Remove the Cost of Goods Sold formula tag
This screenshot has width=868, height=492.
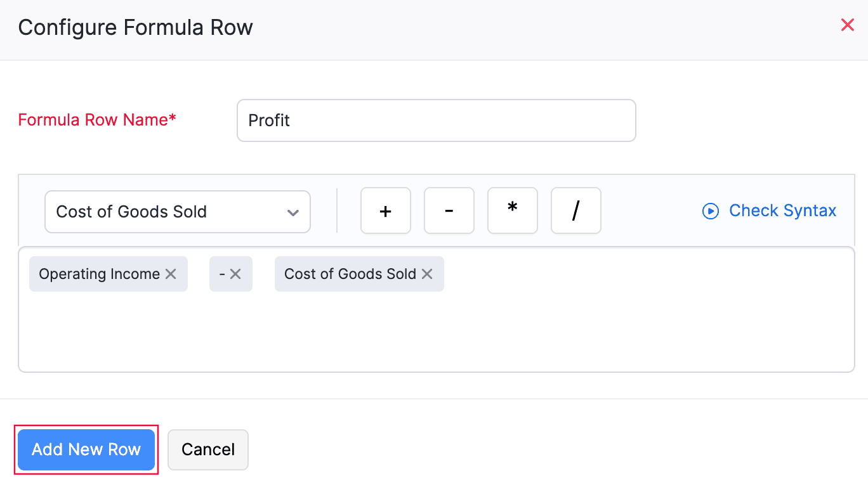click(x=427, y=274)
